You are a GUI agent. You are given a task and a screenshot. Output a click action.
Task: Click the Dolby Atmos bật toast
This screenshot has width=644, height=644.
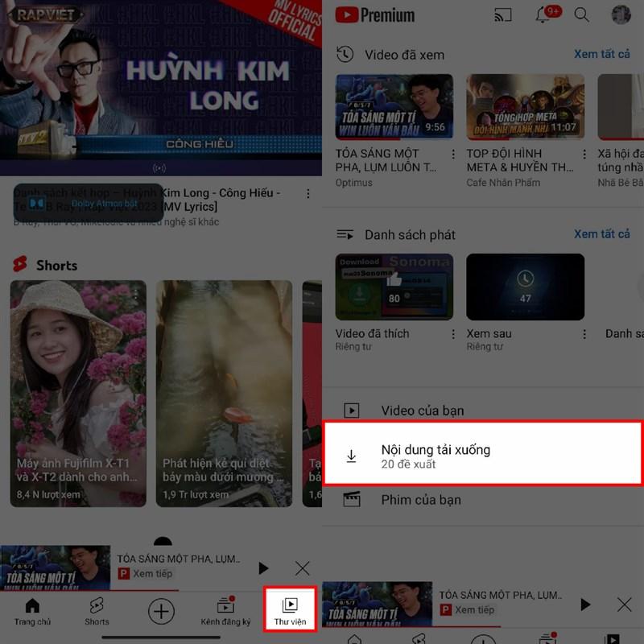[89, 204]
